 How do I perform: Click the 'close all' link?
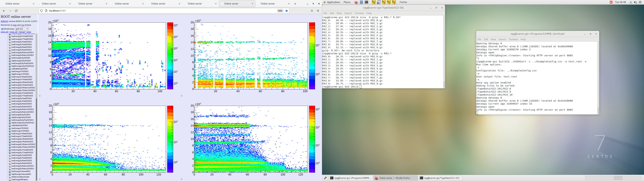13,32
